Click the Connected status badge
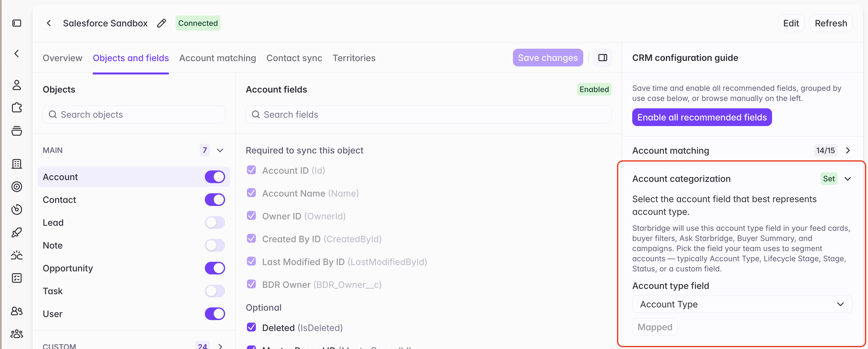Viewport: 868px width, 349px height. click(x=198, y=23)
